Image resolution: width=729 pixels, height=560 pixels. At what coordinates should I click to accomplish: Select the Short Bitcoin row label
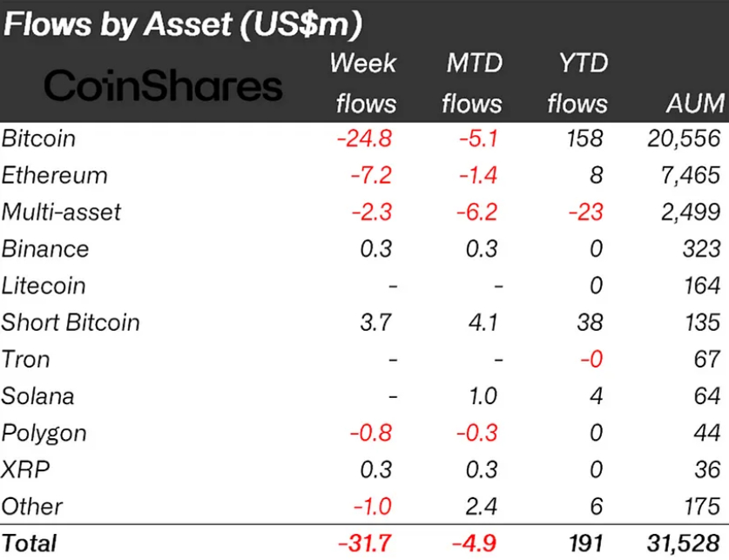71,322
